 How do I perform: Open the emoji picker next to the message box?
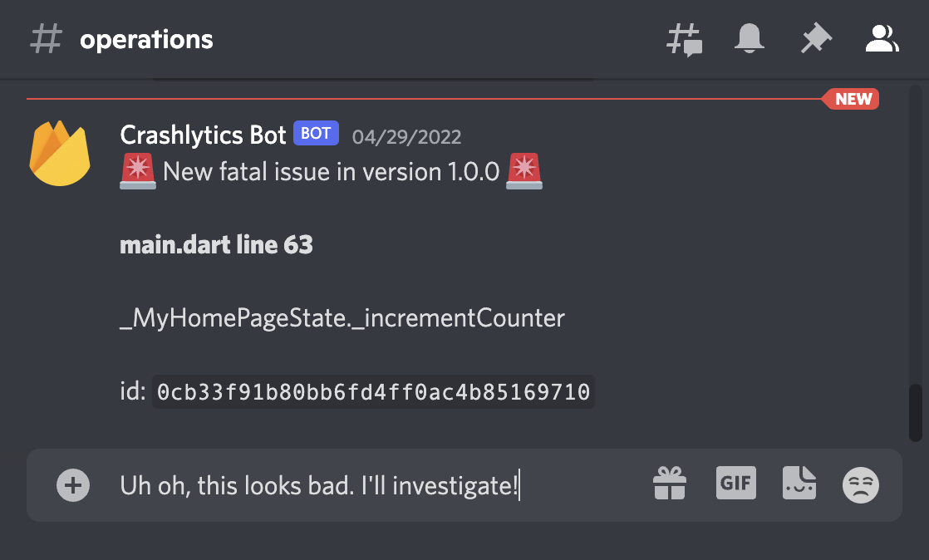point(860,484)
